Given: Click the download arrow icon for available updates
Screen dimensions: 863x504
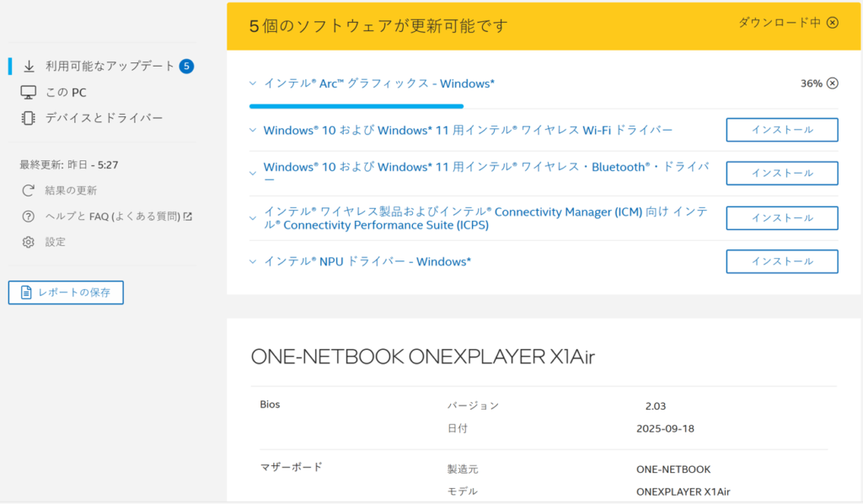Looking at the screenshot, I should coord(29,66).
